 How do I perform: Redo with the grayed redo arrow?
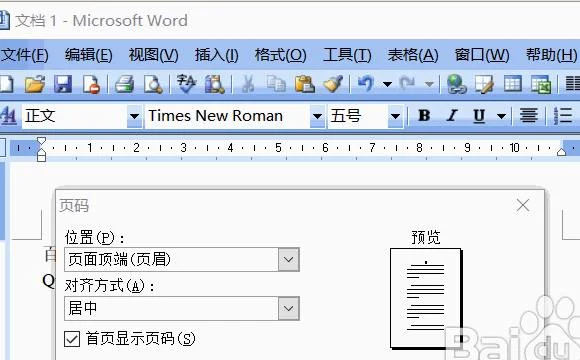pyautogui.click(x=408, y=84)
